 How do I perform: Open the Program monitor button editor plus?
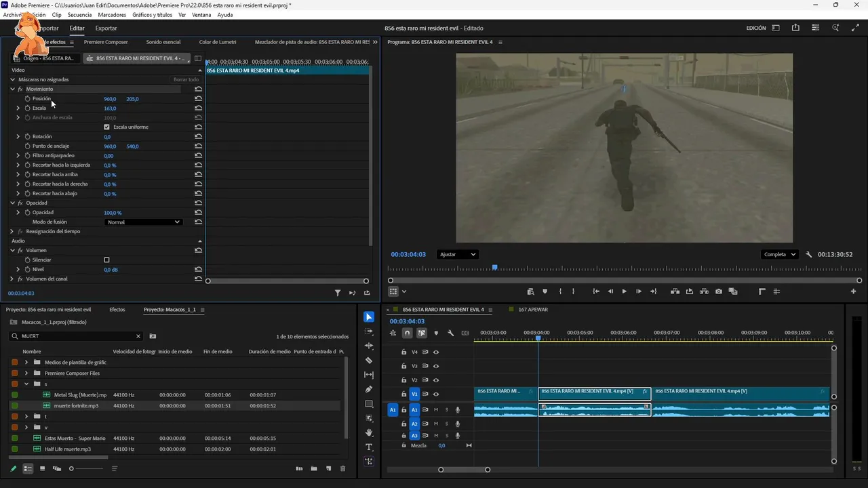pos(854,291)
